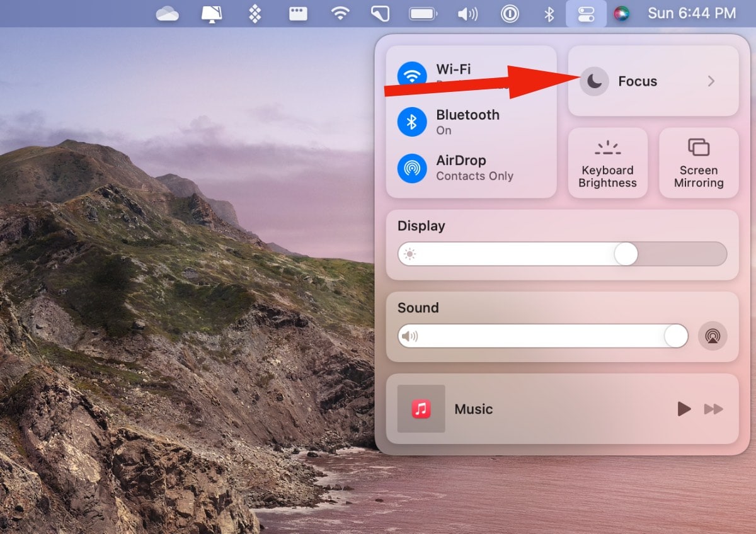
Task: Click the Display brightness slider knob
Action: click(626, 254)
